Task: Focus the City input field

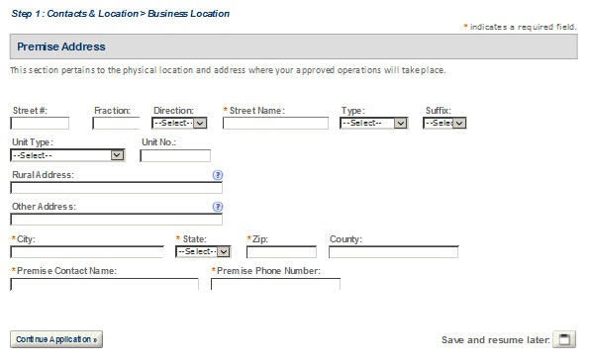Action: coord(87,252)
